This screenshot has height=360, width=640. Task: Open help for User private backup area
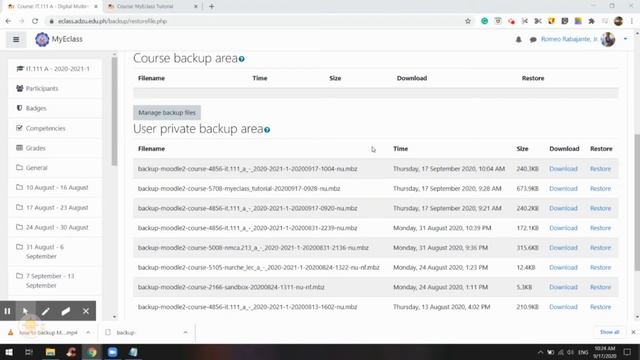(x=267, y=130)
